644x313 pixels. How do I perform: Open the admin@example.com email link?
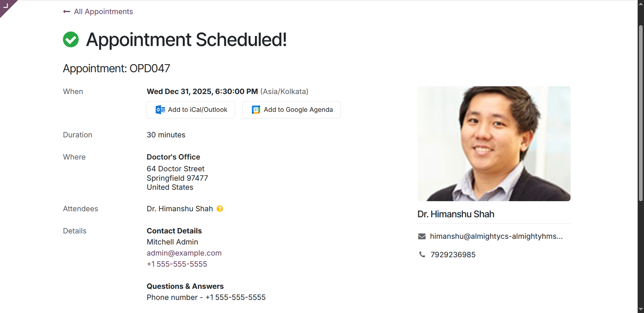pos(184,253)
